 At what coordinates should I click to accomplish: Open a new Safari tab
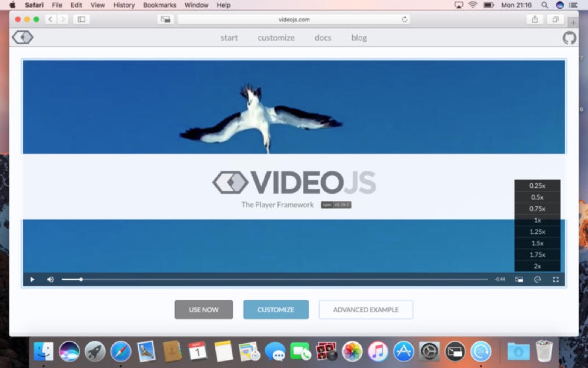(573, 22)
